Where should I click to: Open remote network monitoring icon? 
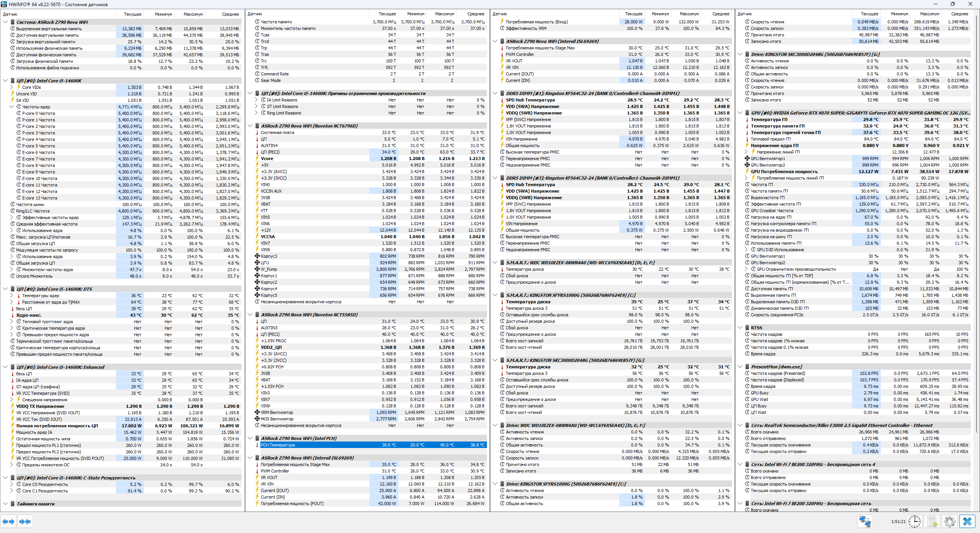pos(865,522)
